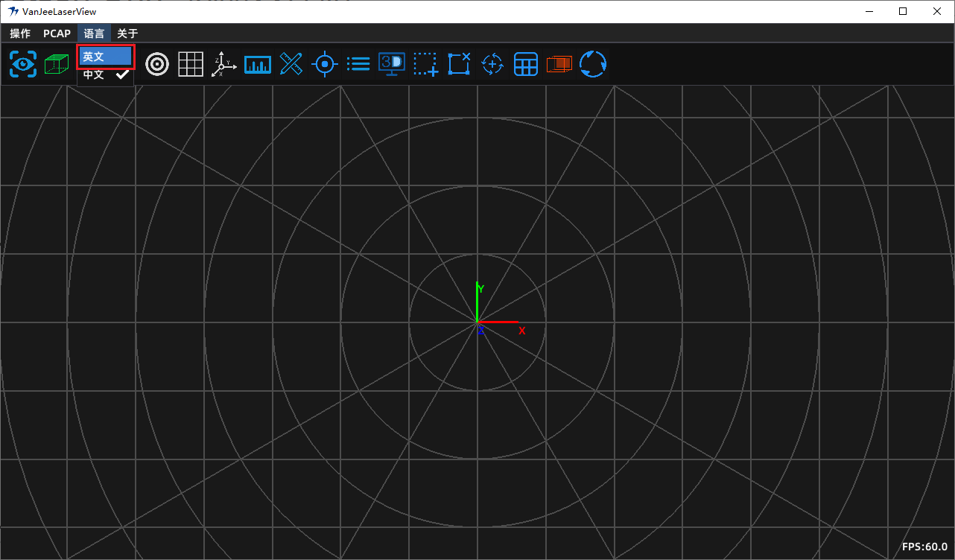
Task: Click the crosshair target icon
Action: pos(325,65)
